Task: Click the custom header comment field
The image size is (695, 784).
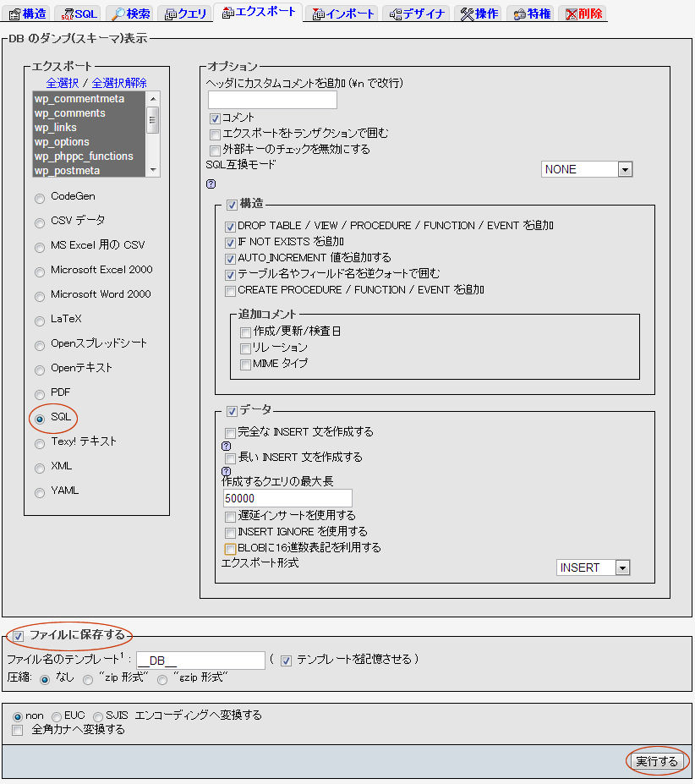Action: point(272,100)
